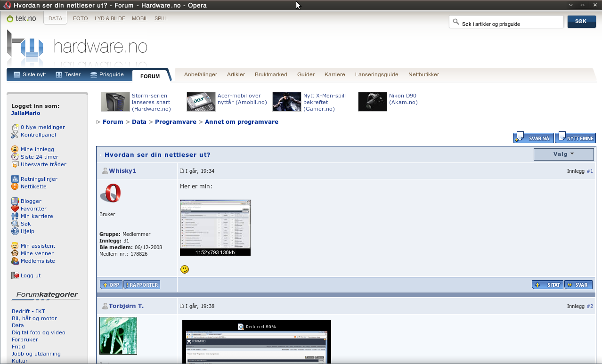Image resolution: width=602 pixels, height=364 pixels.
Task: Select the FORUM tab
Action: [150, 76]
